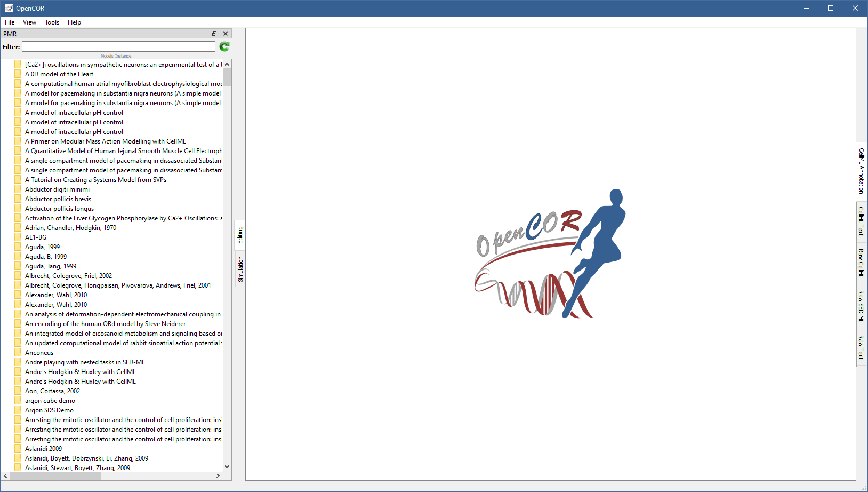Select the CellML Annotation view tab
The width and height of the screenshot is (868, 492).
[x=861, y=171]
